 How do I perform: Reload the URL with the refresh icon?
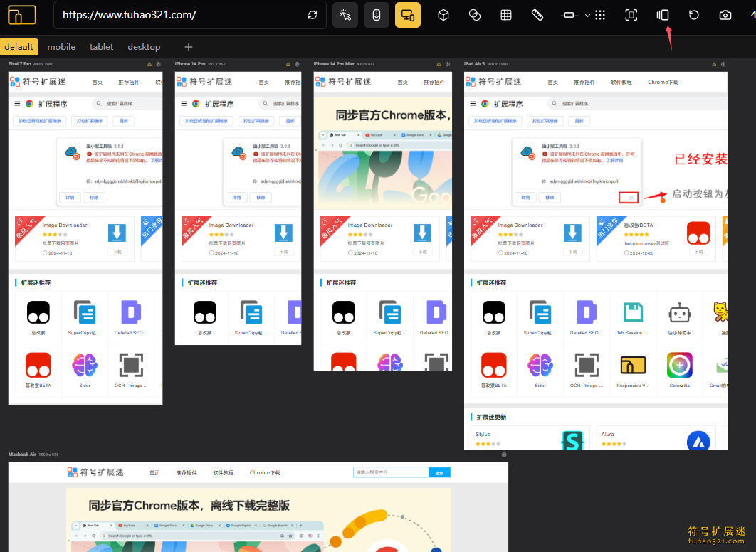(313, 15)
